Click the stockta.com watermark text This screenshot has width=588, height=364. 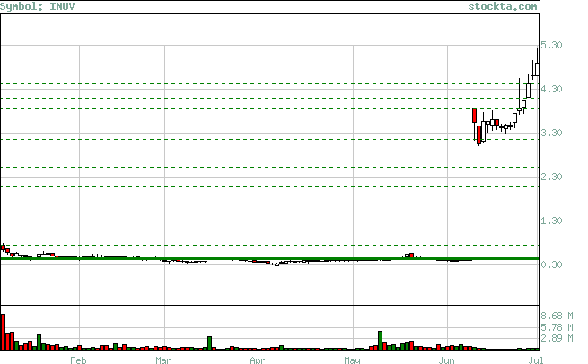(503, 6)
